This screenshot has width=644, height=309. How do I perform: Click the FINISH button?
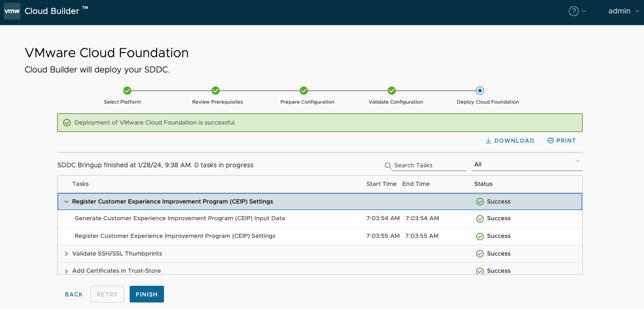point(147,294)
